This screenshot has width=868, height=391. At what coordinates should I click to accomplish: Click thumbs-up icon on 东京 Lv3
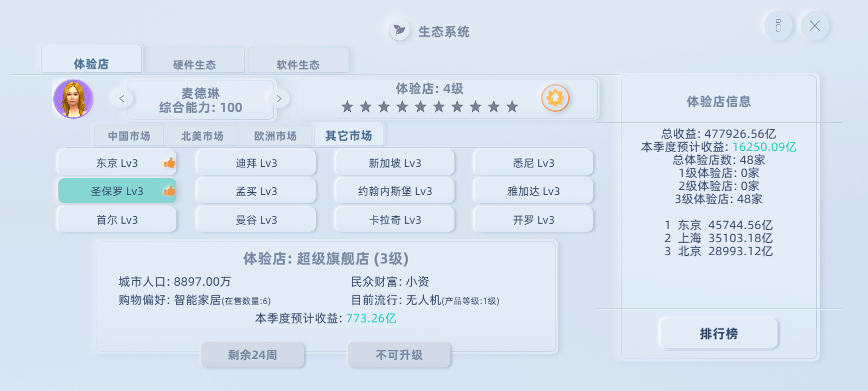[169, 162]
